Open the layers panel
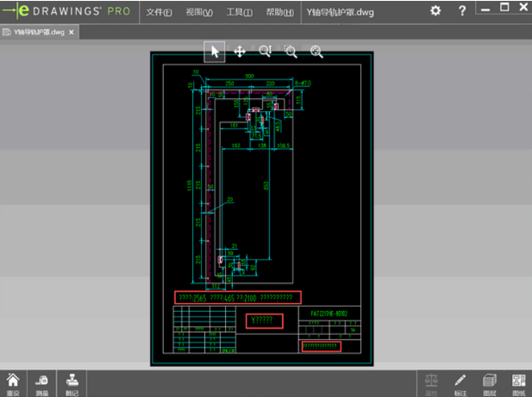 489,383
